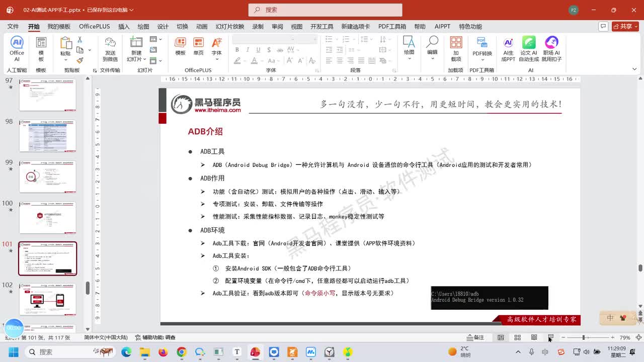Open clipboard pane dialog launcher
This screenshot has height=362, width=644.
pos(95,71)
